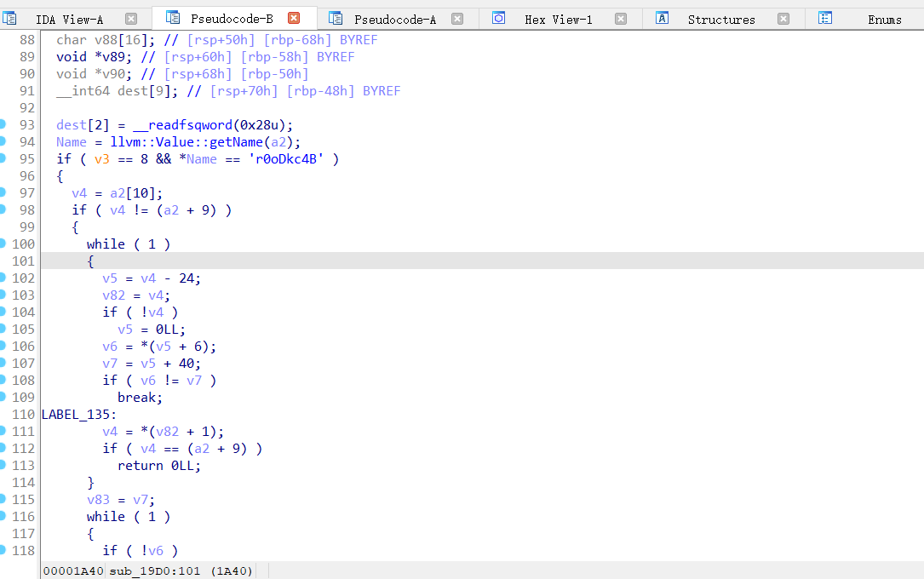924x579 pixels.
Task: Open the Enums tab
Action: (x=885, y=20)
